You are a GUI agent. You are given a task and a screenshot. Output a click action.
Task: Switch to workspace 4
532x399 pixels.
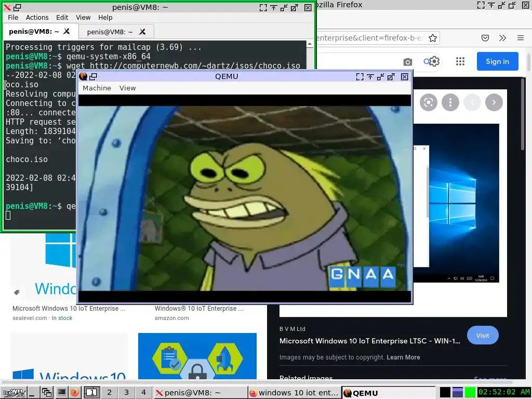[x=143, y=393]
